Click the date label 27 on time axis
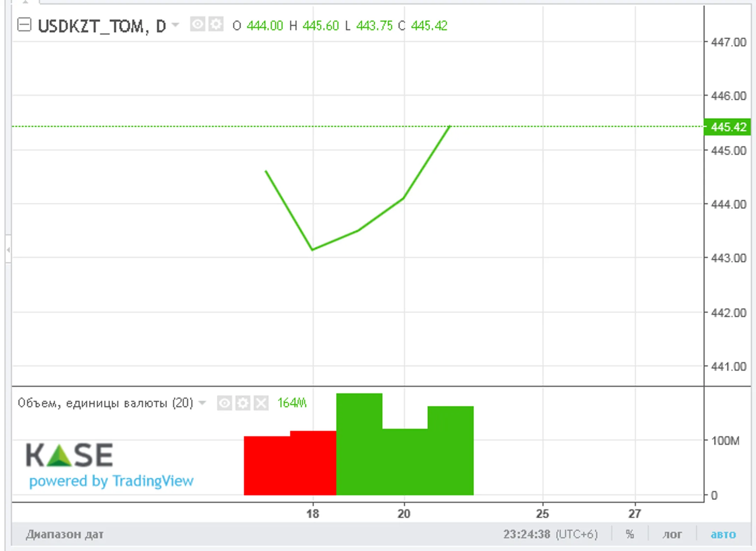Viewport: 756px width, 551px height. [x=635, y=514]
